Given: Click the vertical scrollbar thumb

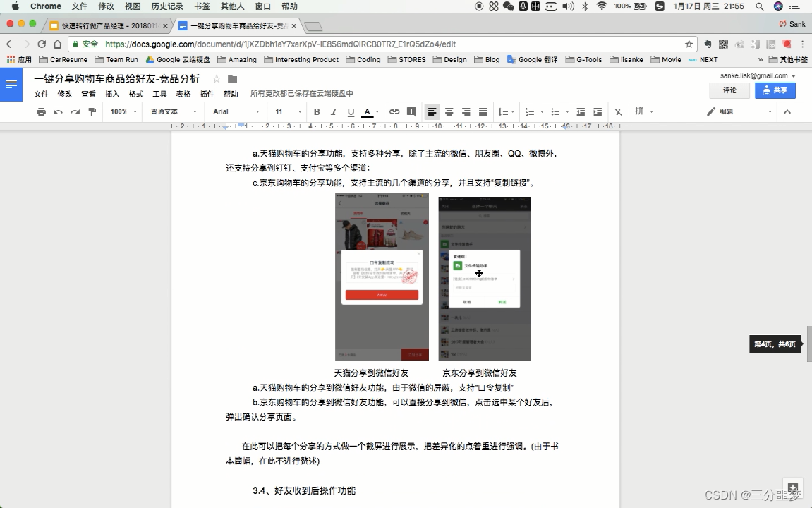Looking at the screenshot, I should [x=809, y=344].
